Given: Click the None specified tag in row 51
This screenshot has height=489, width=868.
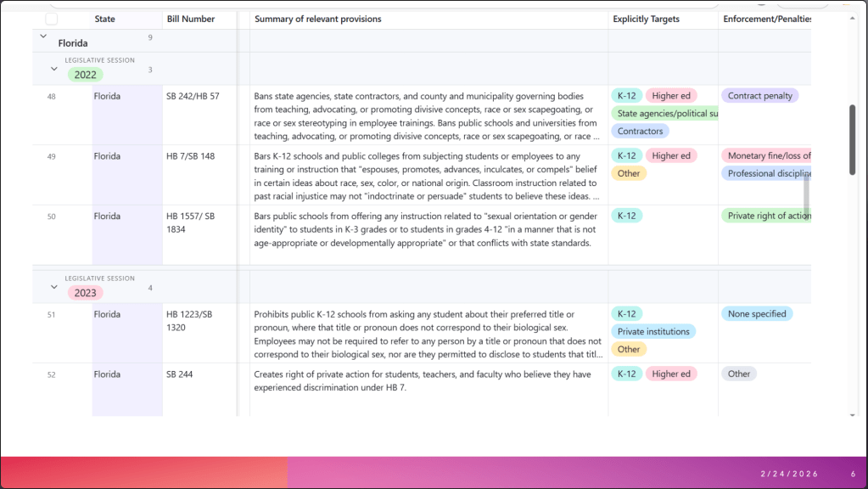Looking at the screenshot, I should [x=756, y=313].
